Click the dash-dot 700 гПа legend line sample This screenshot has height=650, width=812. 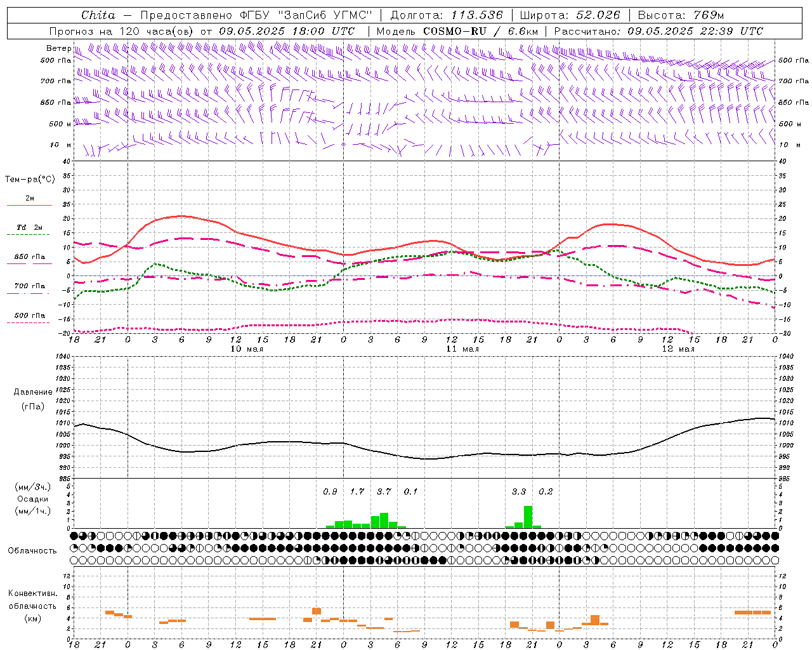click(x=29, y=293)
